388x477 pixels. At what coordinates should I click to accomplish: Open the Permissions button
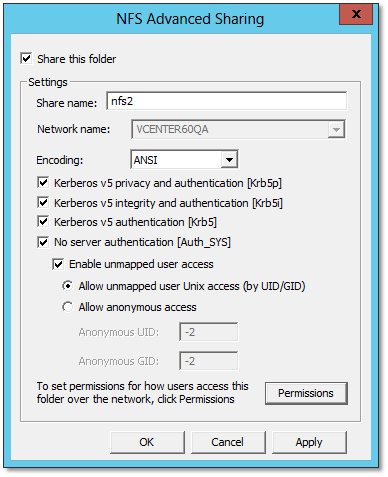pyautogui.click(x=306, y=393)
